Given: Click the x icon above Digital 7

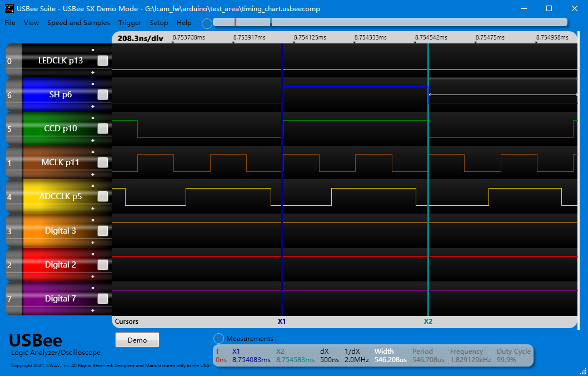Looking at the screenshot, I should pos(93,288).
